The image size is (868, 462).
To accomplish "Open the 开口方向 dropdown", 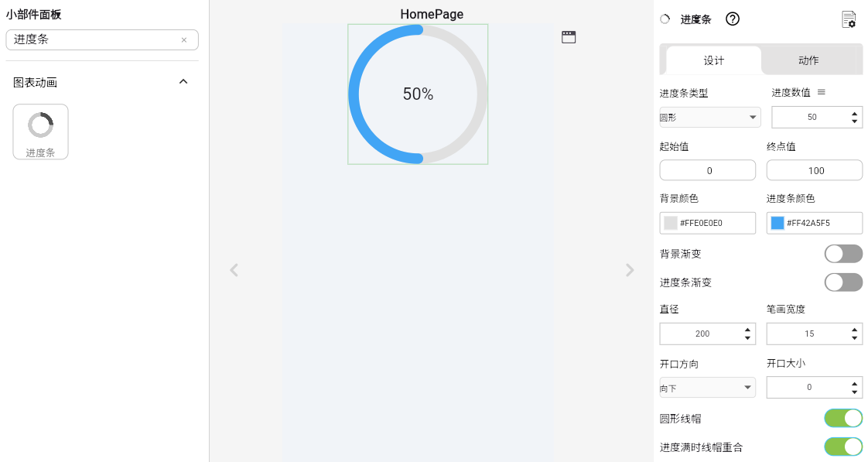I will pos(707,388).
